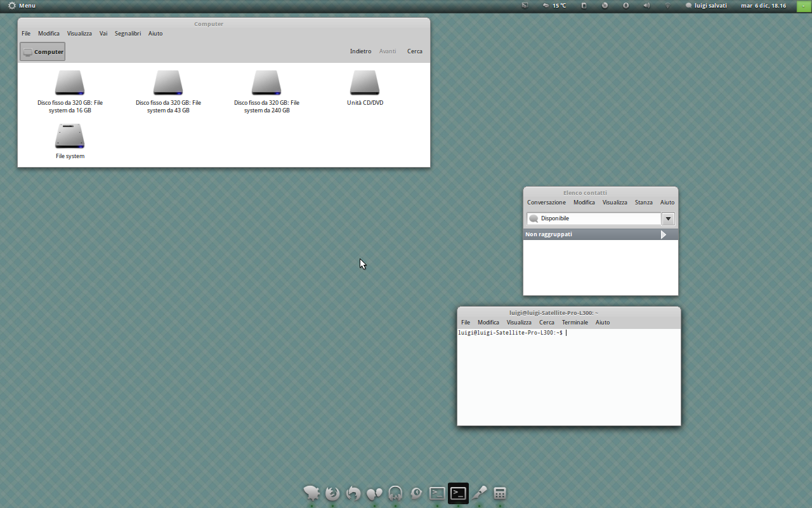Click the accessibility icon in top panel
The width and height of the screenshot is (812, 508).
(x=625, y=6)
